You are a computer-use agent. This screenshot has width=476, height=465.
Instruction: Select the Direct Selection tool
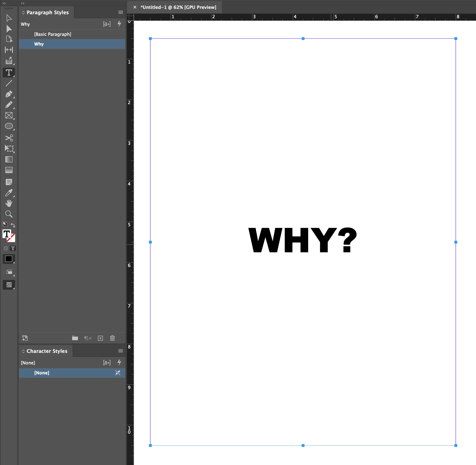pos(9,29)
